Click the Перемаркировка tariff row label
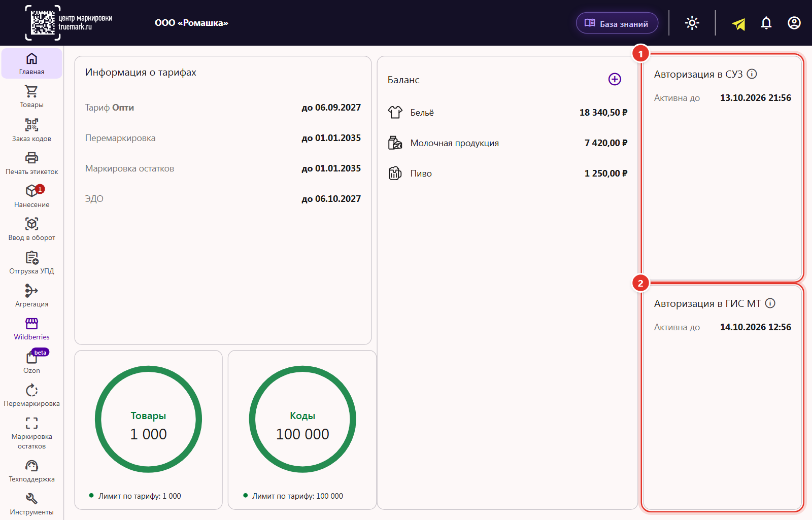812x520 pixels. pos(120,138)
